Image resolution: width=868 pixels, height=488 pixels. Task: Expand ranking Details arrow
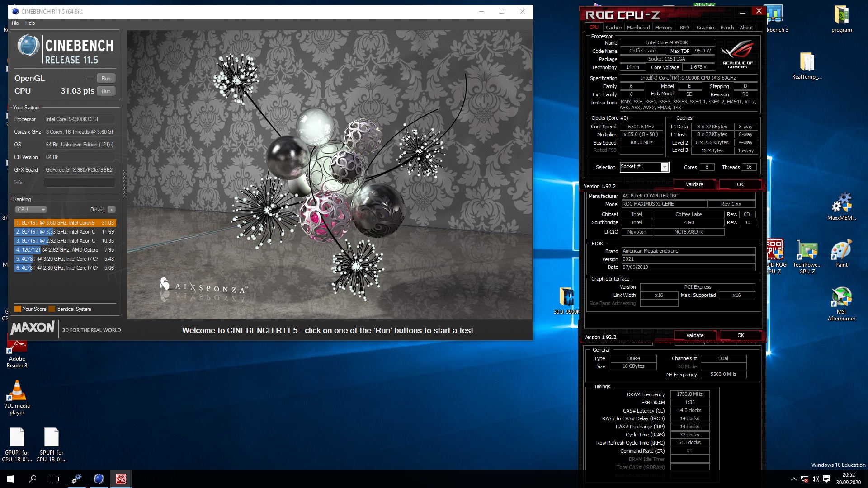pos(112,210)
